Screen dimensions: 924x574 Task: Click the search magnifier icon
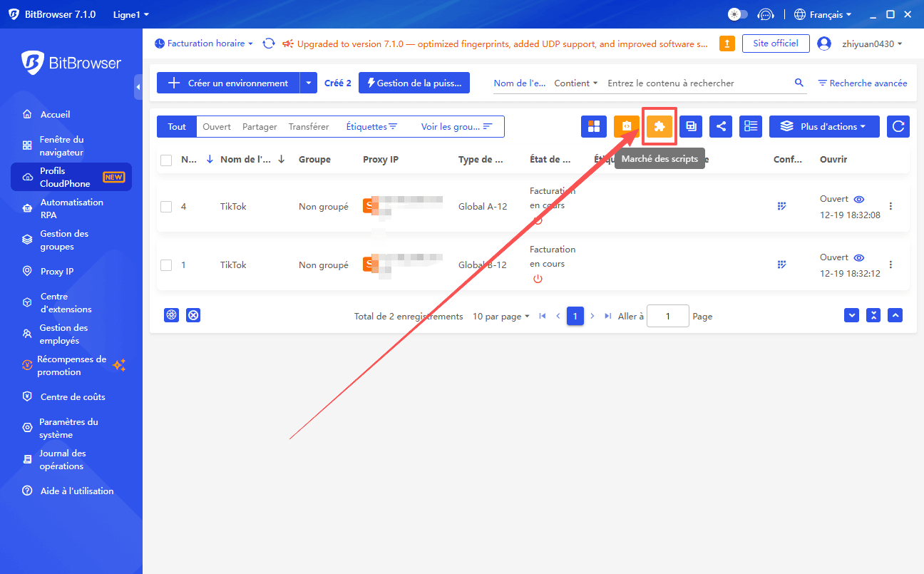(799, 83)
